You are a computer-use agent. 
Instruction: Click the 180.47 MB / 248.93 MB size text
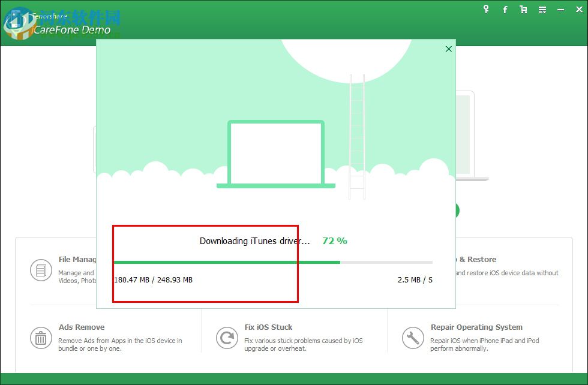[x=153, y=279]
